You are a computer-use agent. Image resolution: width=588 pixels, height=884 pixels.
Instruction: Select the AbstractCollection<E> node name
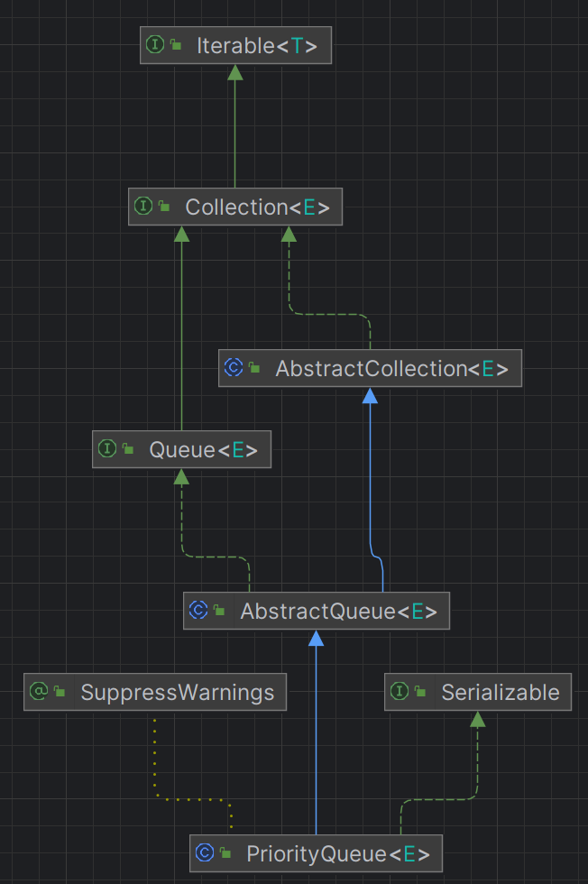coord(391,368)
